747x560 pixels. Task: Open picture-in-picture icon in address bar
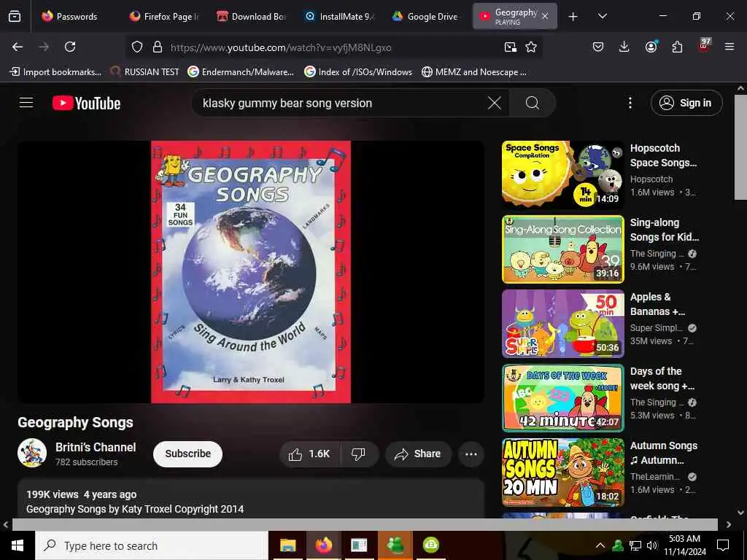pos(510,47)
